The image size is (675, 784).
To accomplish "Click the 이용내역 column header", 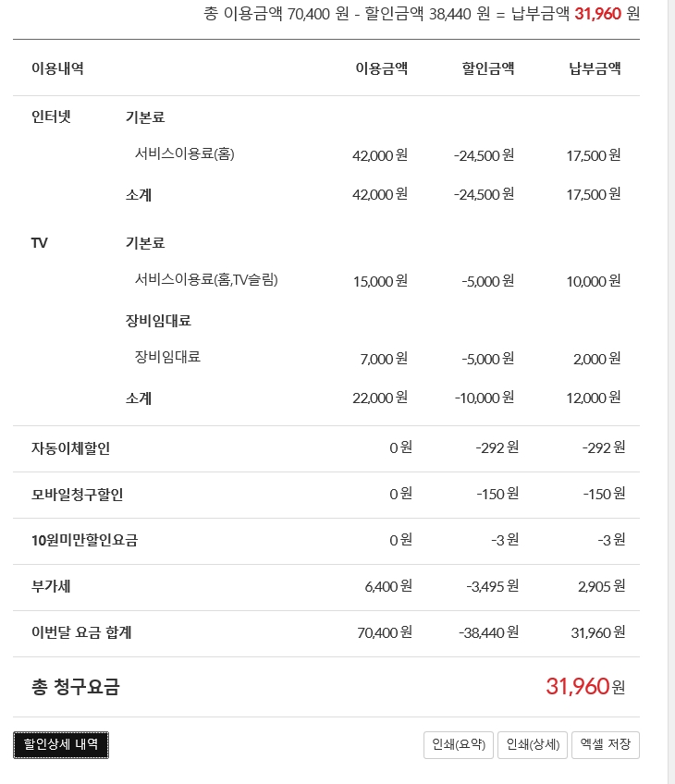I will (x=57, y=67).
